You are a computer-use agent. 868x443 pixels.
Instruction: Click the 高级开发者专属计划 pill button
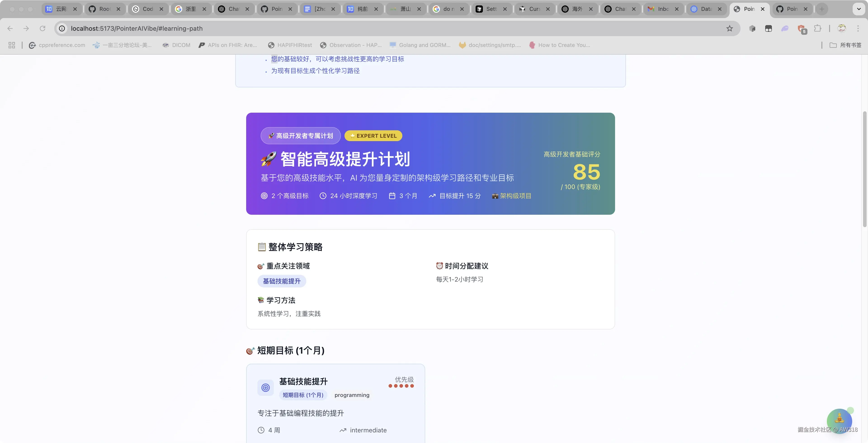tap(300, 136)
